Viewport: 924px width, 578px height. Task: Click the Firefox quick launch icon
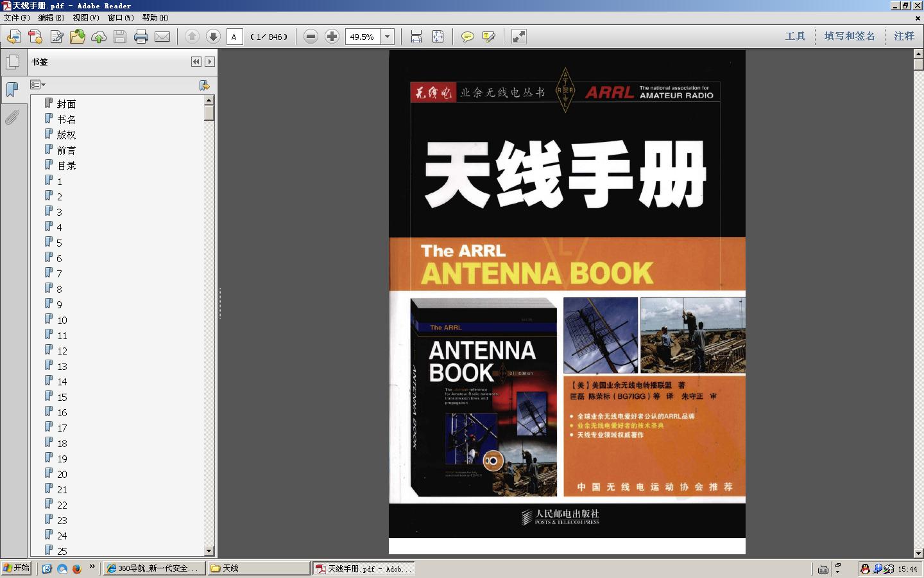76,568
